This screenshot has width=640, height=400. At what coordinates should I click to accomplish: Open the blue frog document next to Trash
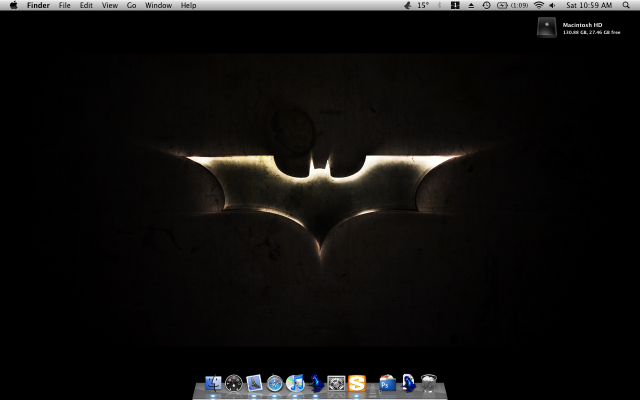click(408, 383)
